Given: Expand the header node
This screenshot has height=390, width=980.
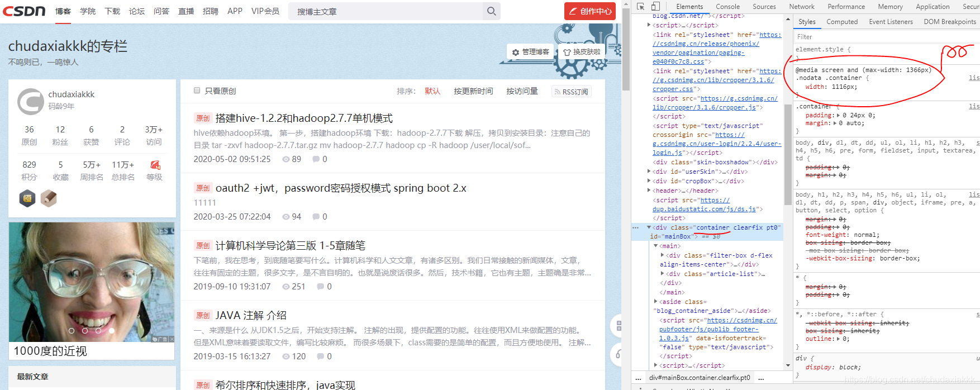Looking at the screenshot, I should (x=649, y=191).
